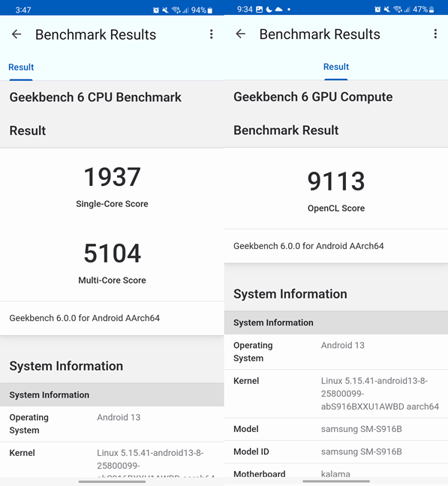The width and height of the screenshot is (448, 486).
Task: Tap OpenCL Score label
Action: pyautogui.click(x=336, y=208)
